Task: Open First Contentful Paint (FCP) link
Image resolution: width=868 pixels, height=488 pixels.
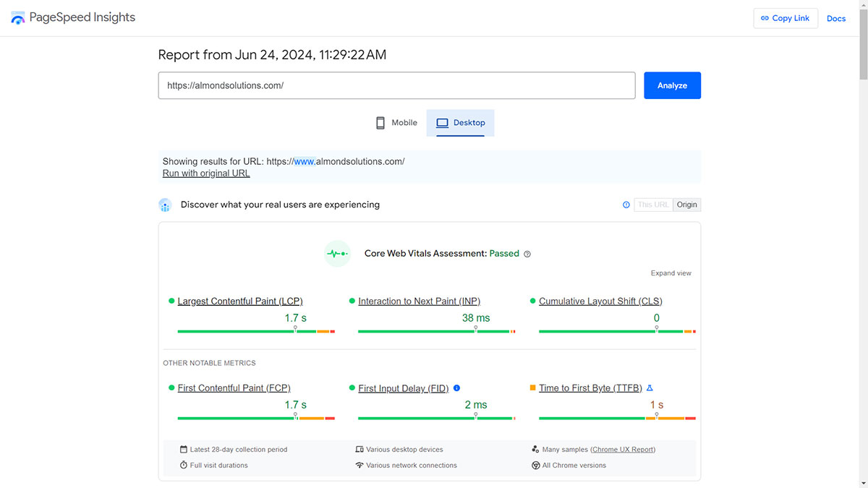Action: [234, 388]
